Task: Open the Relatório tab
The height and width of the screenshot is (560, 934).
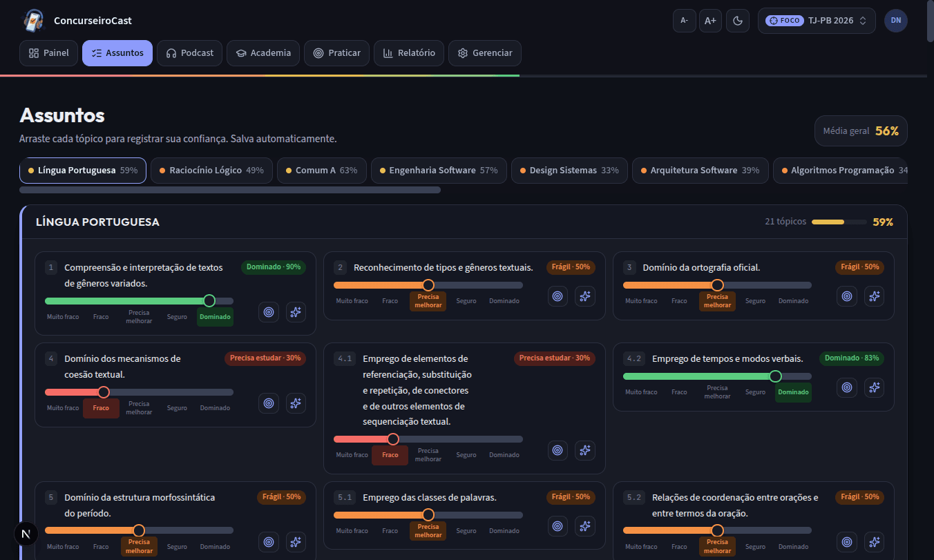Action: click(x=409, y=53)
